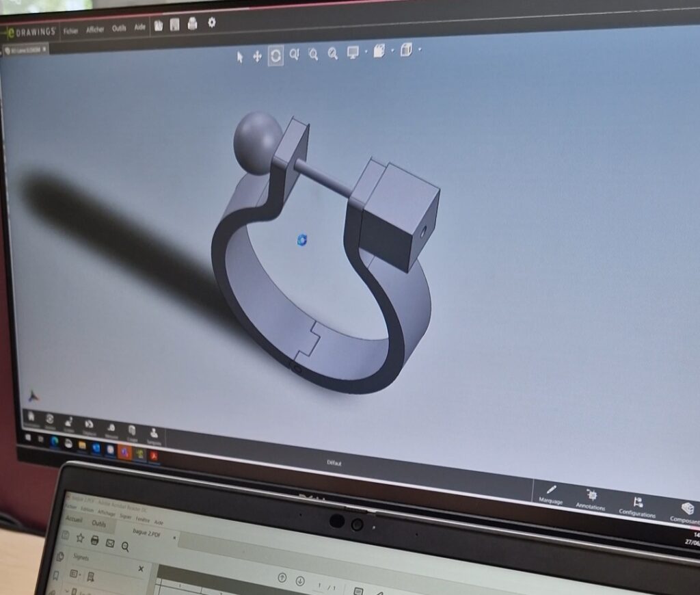Open the Outils menu in eDrawings

coord(119,28)
